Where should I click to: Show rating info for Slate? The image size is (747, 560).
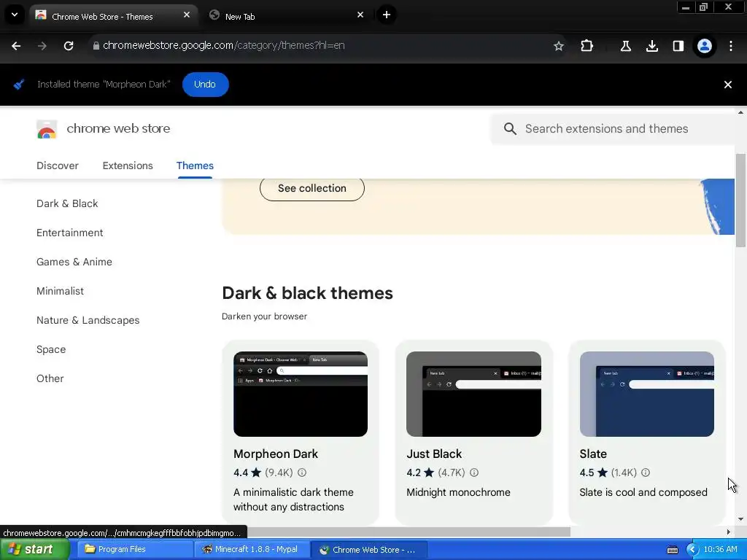646,472
